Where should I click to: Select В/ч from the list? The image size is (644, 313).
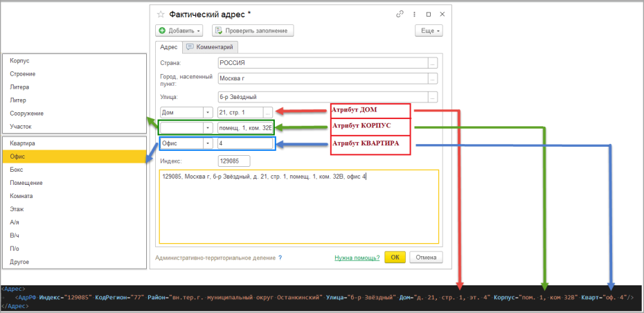74,235
